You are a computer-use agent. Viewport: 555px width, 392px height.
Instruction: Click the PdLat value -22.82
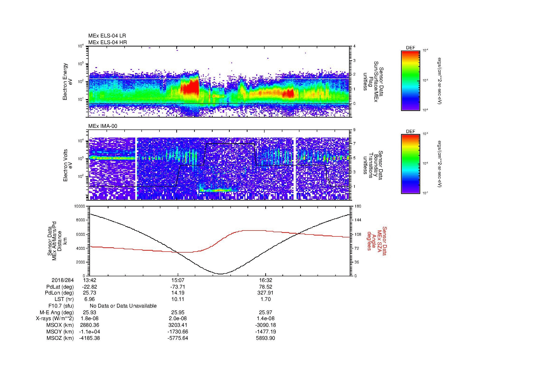coord(90,287)
